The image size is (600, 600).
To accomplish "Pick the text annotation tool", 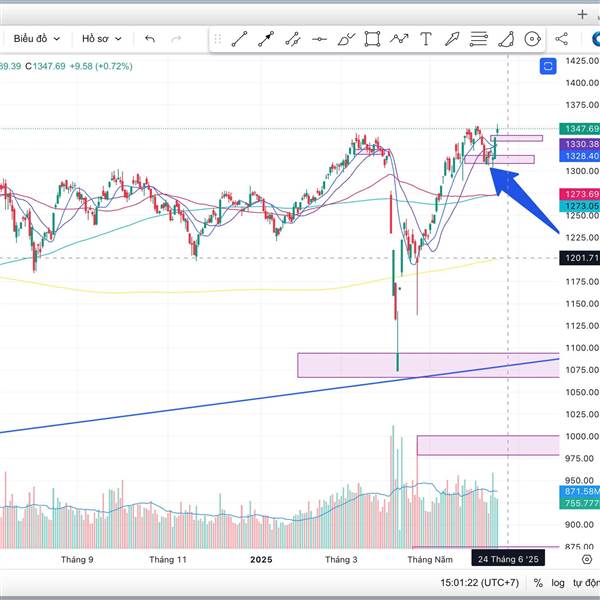I will pyautogui.click(x=426, y=39).
